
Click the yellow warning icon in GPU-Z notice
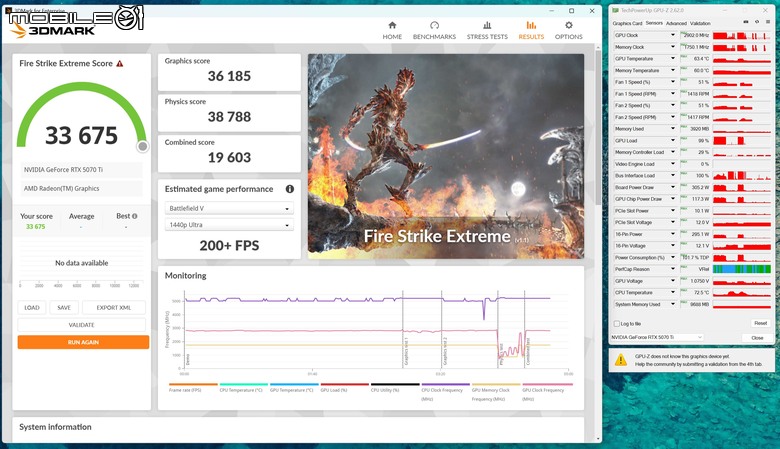click(x=621, y=359)
